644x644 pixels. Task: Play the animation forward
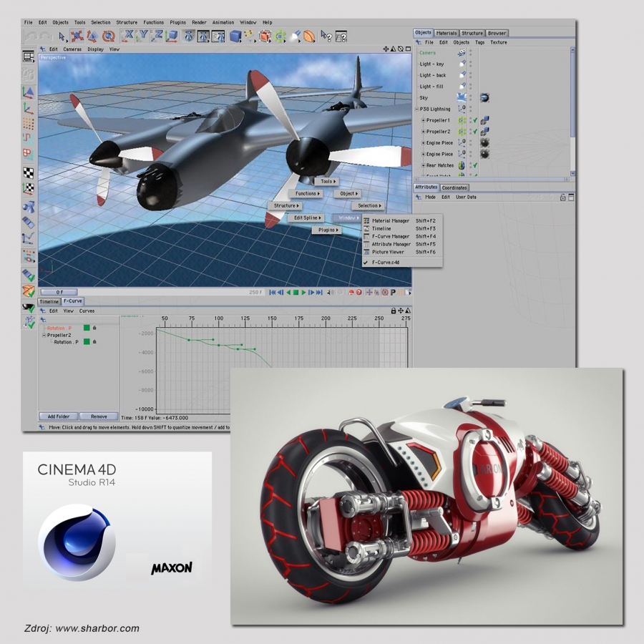[x=303, y=293]
